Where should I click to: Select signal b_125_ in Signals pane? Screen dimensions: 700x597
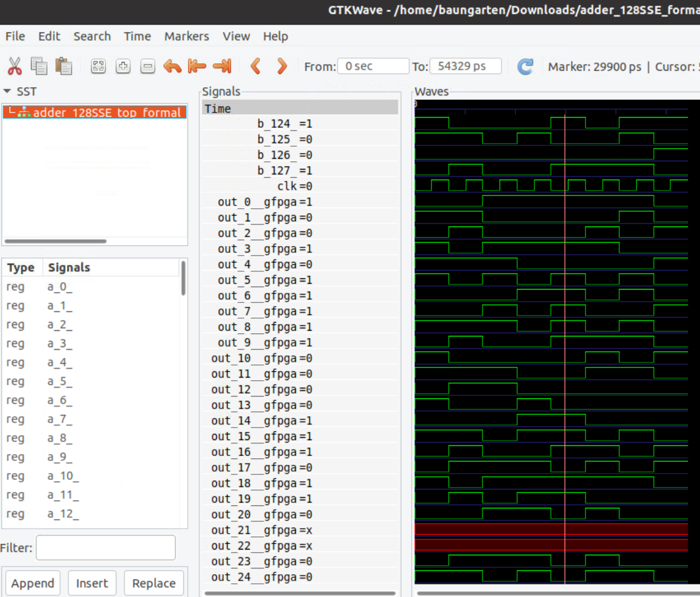(300, 139)
